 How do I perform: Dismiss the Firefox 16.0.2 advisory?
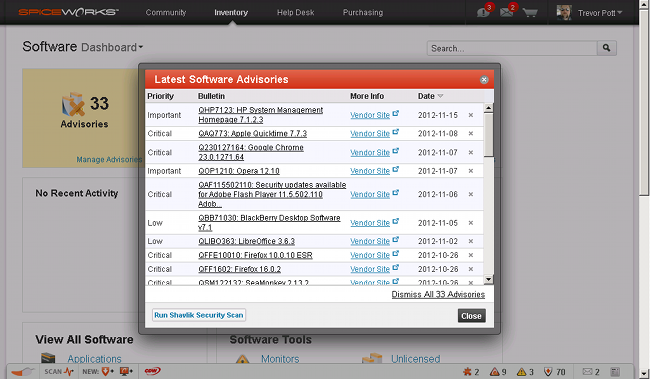[x=471, y=269]
